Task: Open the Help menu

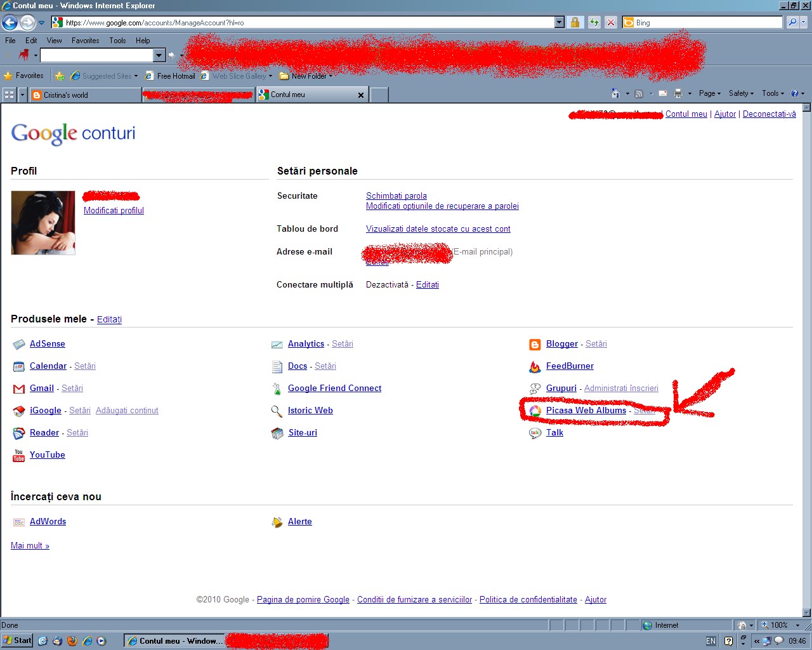Action: coord(143,41)
